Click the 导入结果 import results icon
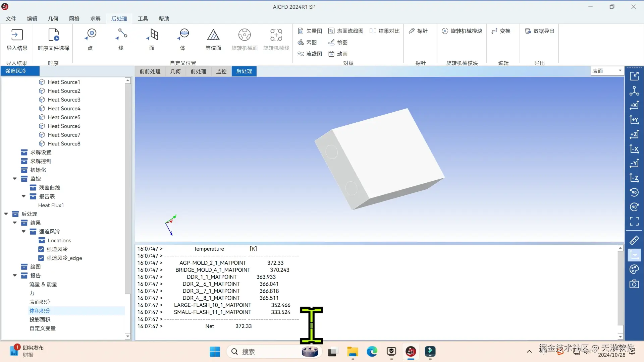Viewport: 644px width, 362px height. [x=17, y=35]
